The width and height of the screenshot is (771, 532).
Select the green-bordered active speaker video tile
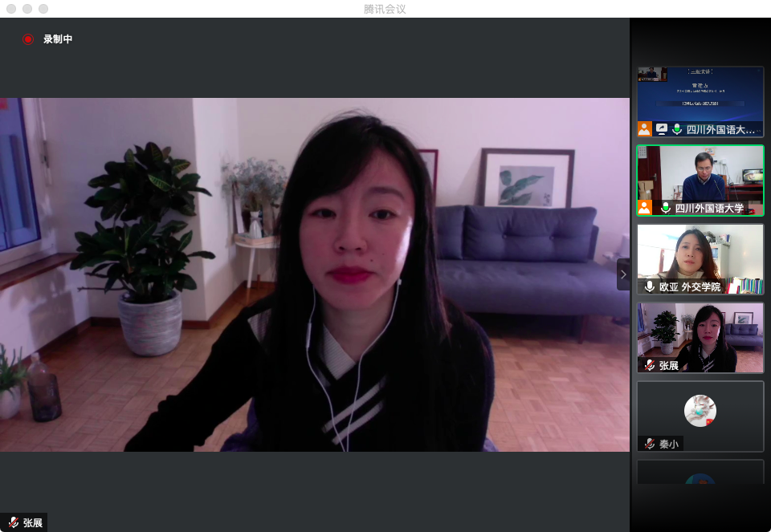700,175
